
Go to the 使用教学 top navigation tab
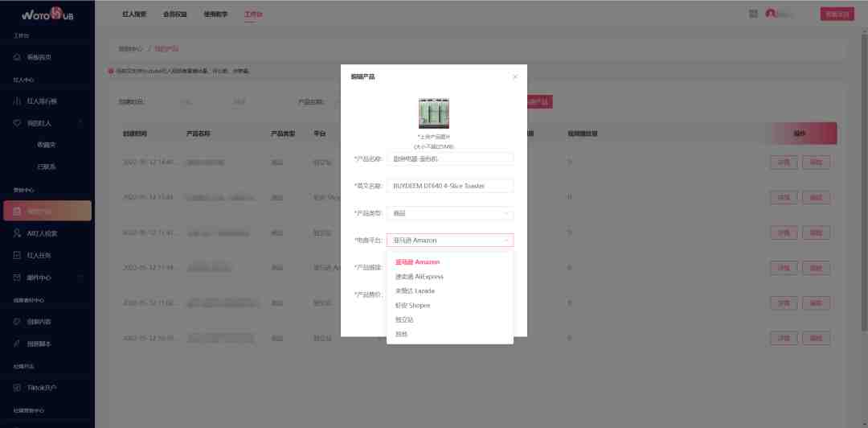[215, 14]
